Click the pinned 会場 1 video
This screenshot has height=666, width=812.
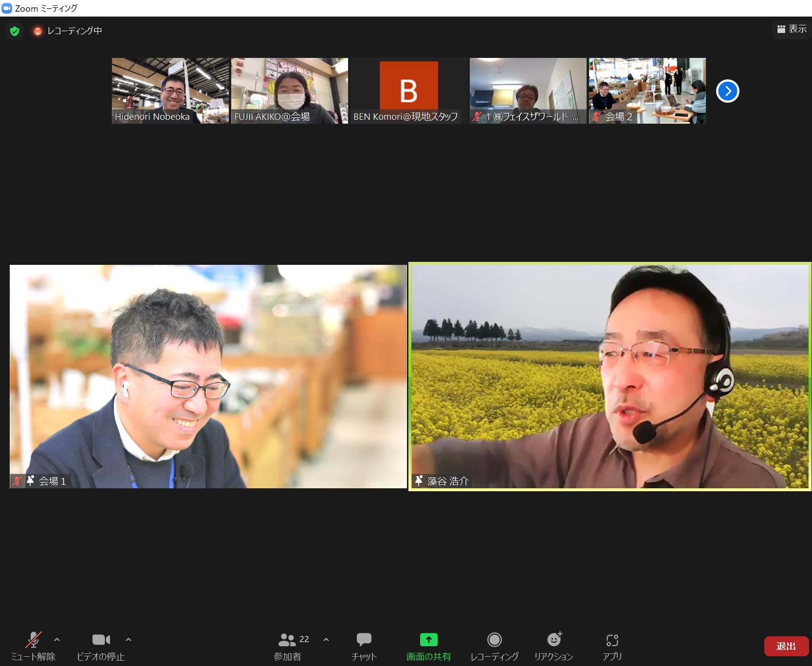[x=208, y=376]
